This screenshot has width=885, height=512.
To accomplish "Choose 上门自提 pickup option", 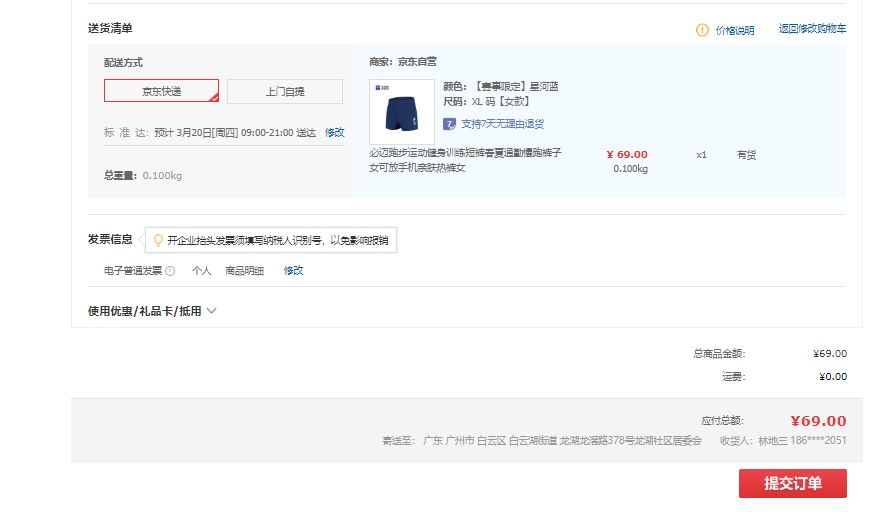I will coord(285,92).
